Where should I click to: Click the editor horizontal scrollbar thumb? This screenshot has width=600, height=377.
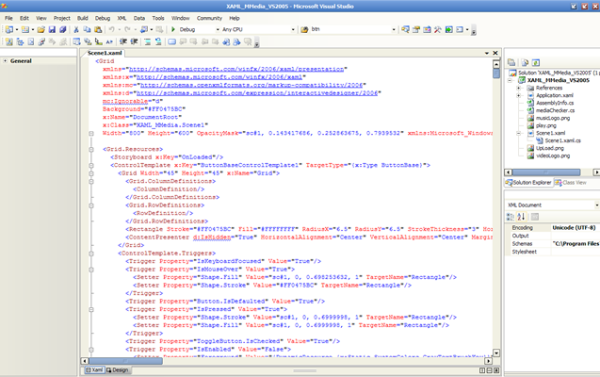tap(126, 361)
